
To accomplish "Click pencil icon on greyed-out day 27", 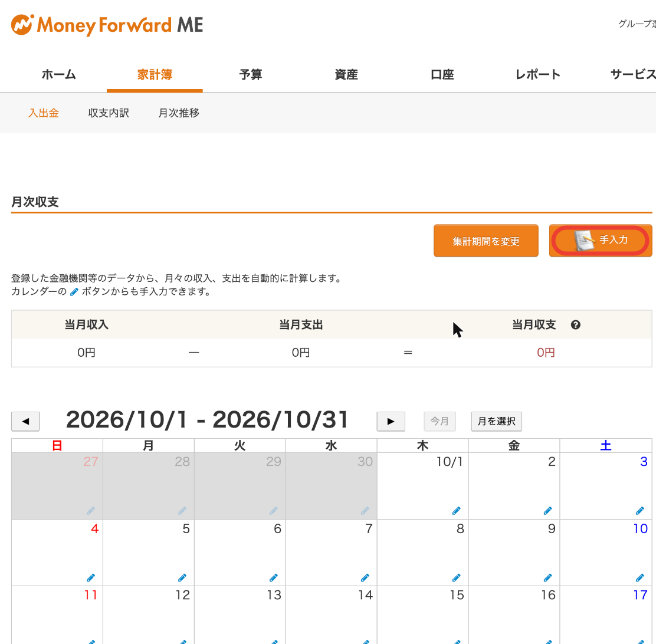I will click(91, 511).
